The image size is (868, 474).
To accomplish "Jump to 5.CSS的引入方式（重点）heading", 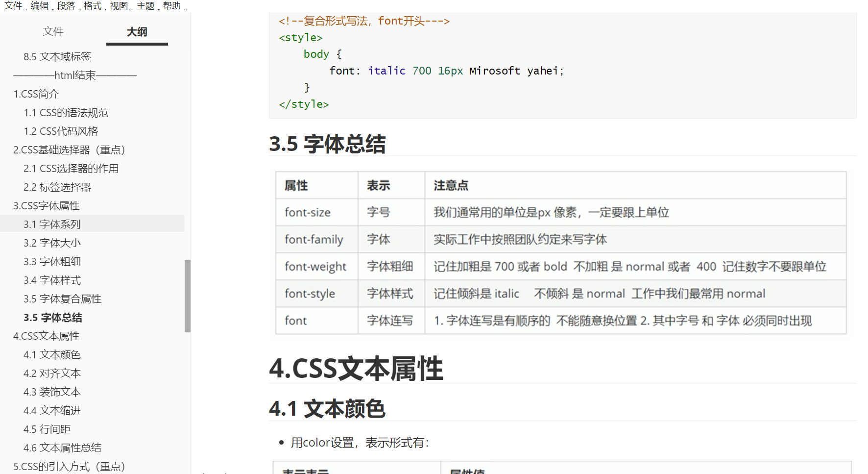I will (69, 466).
